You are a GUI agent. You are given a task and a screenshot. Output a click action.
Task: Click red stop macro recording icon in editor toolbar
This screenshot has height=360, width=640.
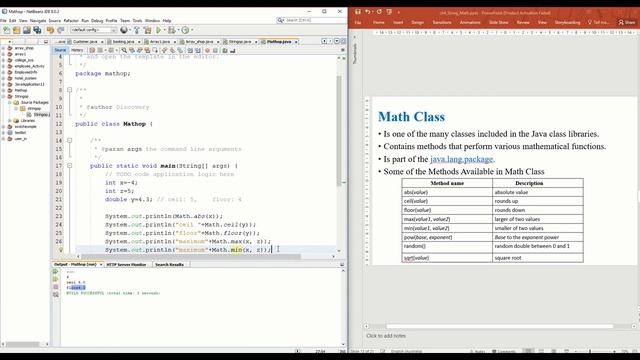tap(207, 51)
